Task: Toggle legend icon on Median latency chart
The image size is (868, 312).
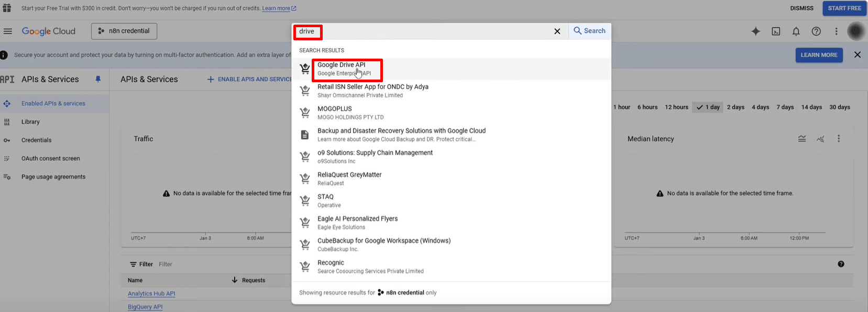Action: coord(802,139)
